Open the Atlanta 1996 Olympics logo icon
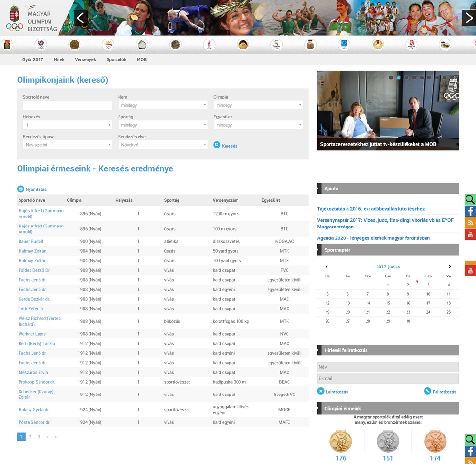Screen dimensions: 476x464 (x=209, y=45)
